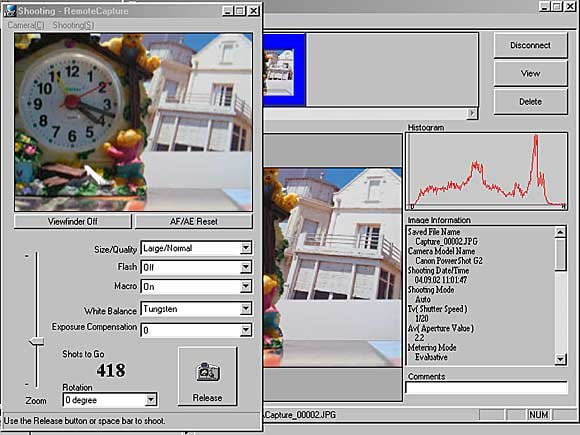The width and height of the screenshot is (580, 435).
Task: Turn the Viewfinder Off
Action: [x=72, y=222]
